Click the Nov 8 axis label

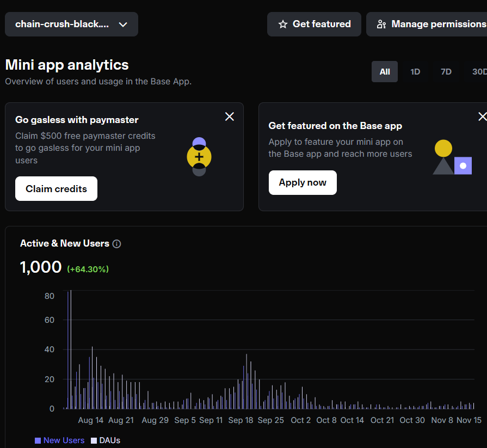click(442, 420)
